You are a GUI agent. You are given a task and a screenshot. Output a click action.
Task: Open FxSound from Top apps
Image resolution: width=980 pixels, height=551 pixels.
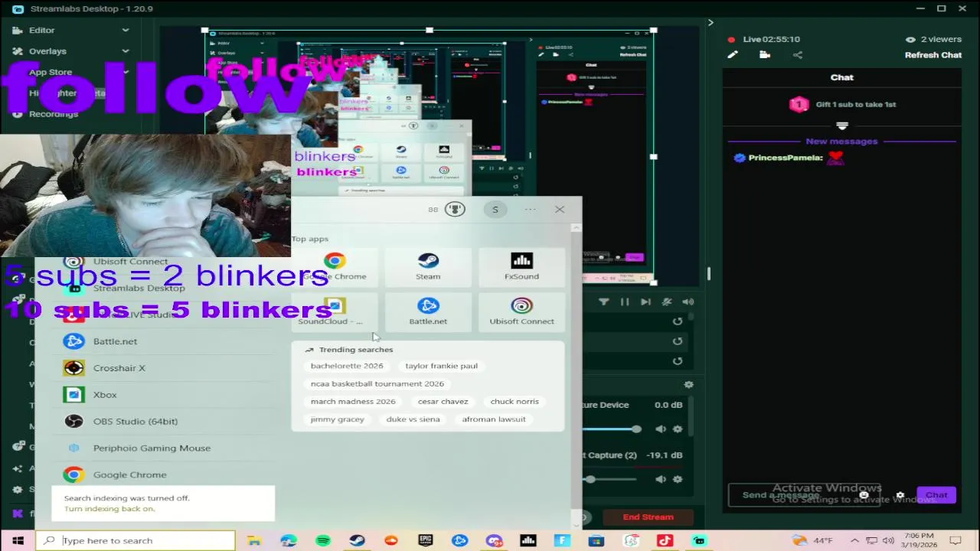[x=521, y=267]
